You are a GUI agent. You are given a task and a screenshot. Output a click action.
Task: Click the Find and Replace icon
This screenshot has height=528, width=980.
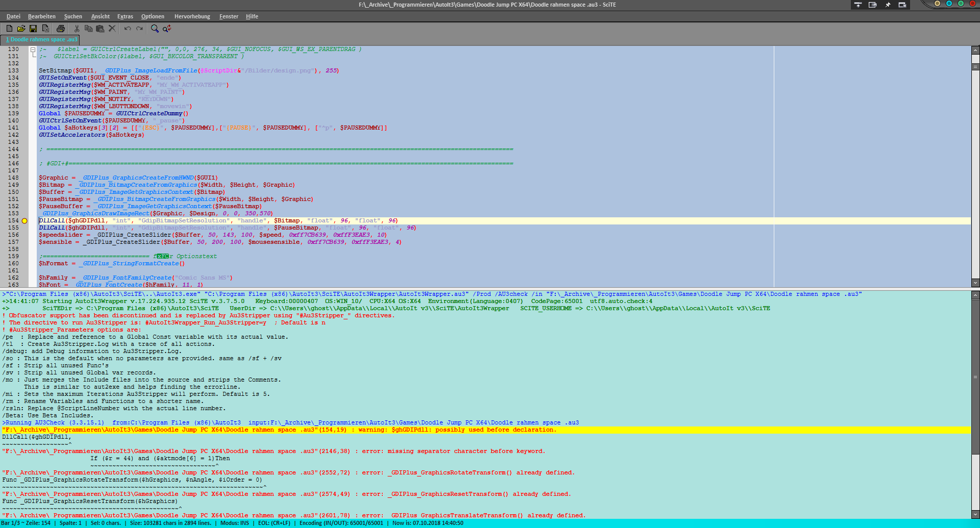tap(167, 29)
